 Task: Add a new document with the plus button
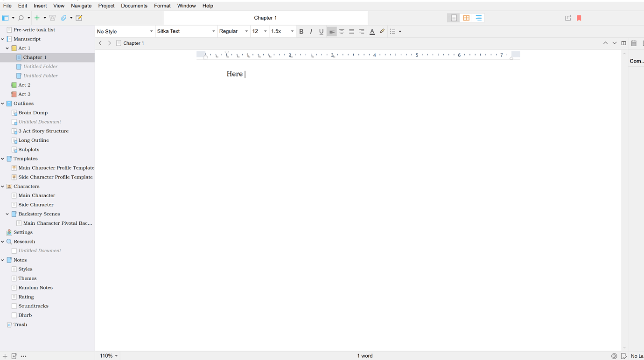coord(36,17)
